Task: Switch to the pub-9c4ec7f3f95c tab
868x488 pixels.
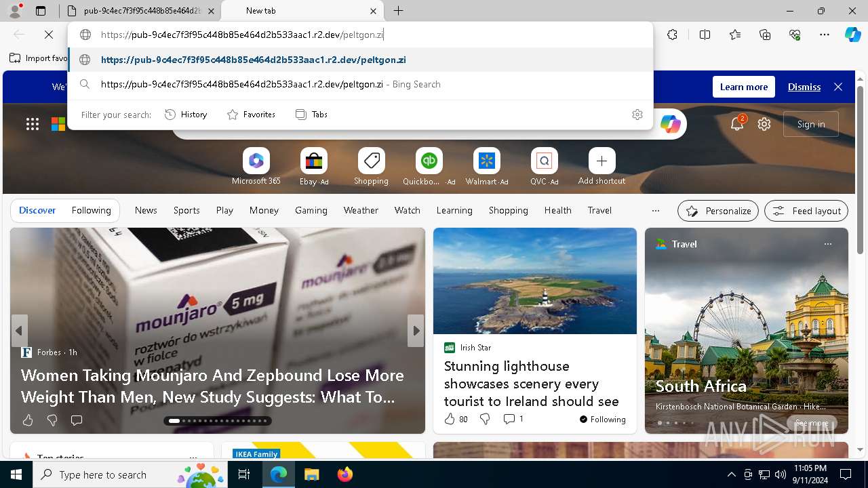Action: click(142, 11)
